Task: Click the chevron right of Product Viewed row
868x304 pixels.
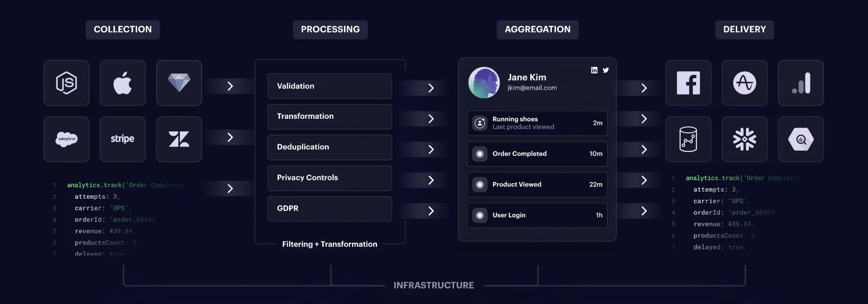Action: (644, 180)
